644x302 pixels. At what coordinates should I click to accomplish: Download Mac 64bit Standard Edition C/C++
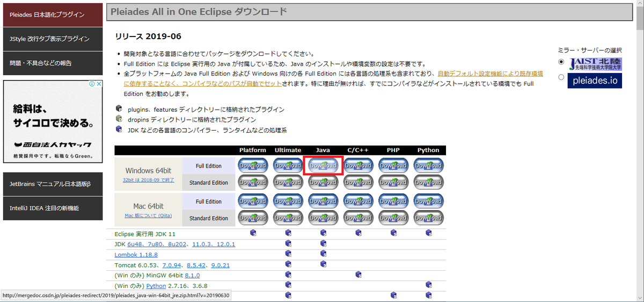point(358,218)
